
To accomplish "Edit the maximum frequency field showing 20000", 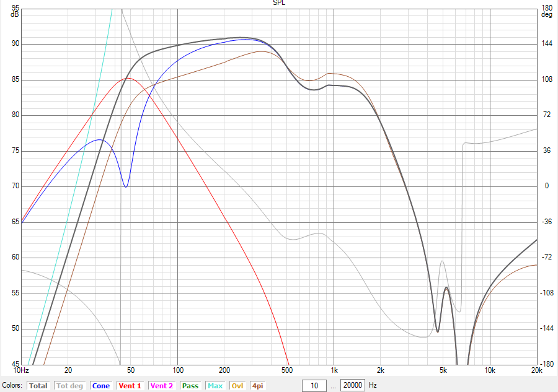I will (x=352, y=385).
